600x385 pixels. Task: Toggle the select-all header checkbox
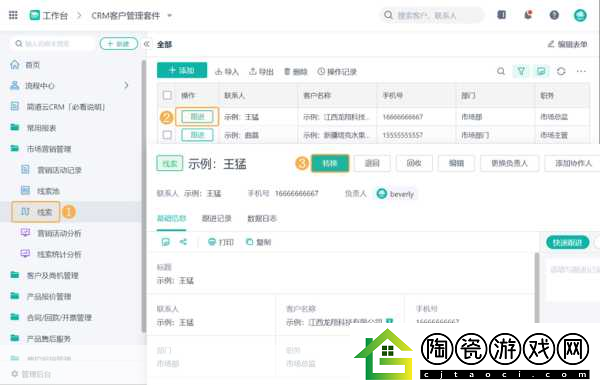coord(167,95)
